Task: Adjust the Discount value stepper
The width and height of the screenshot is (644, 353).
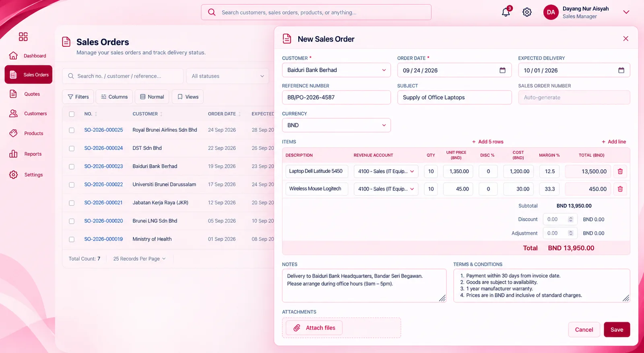Action: [x=570, y=219]
